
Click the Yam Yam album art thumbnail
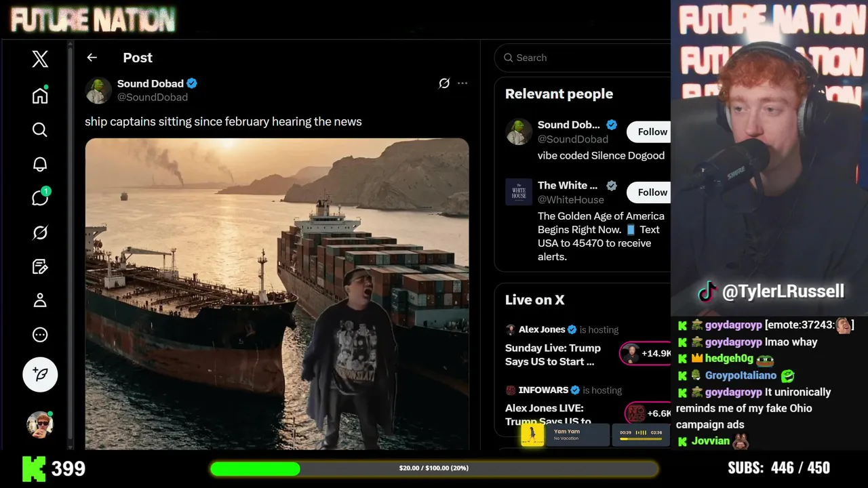(532, 434)
